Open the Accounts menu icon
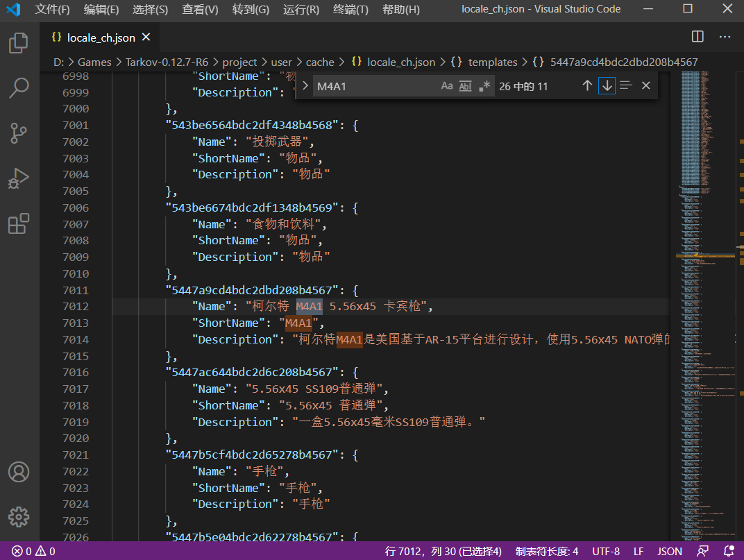Image resolution: width=744 pixels, height=560 pixels. tap(19, 472)
